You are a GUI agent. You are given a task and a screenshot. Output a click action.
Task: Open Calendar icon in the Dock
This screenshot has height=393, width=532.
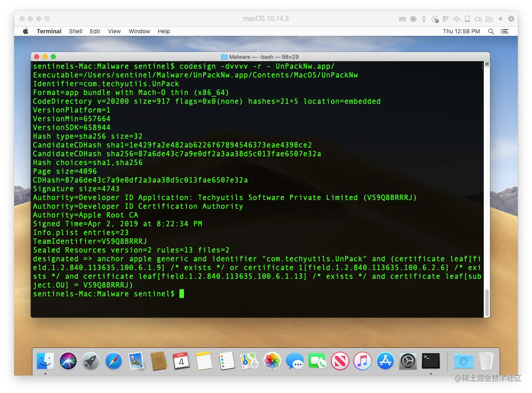pyautogui.click(x=181, y=361)
